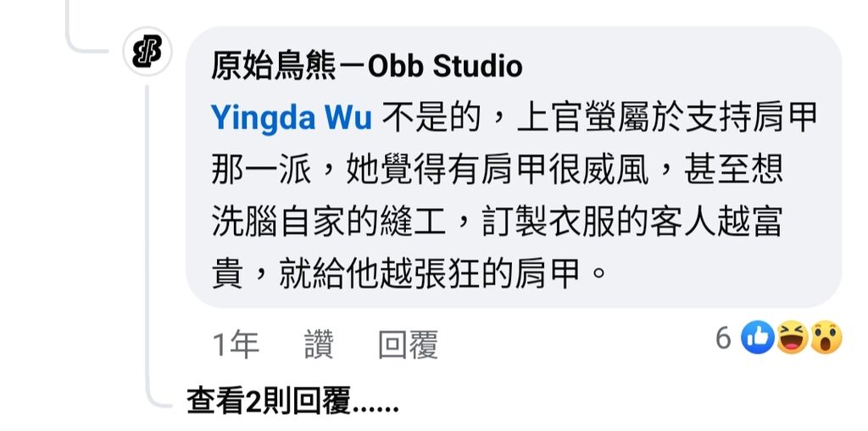
Task: Click the laughing haha reaction emoji
Action: click(793, 337)
